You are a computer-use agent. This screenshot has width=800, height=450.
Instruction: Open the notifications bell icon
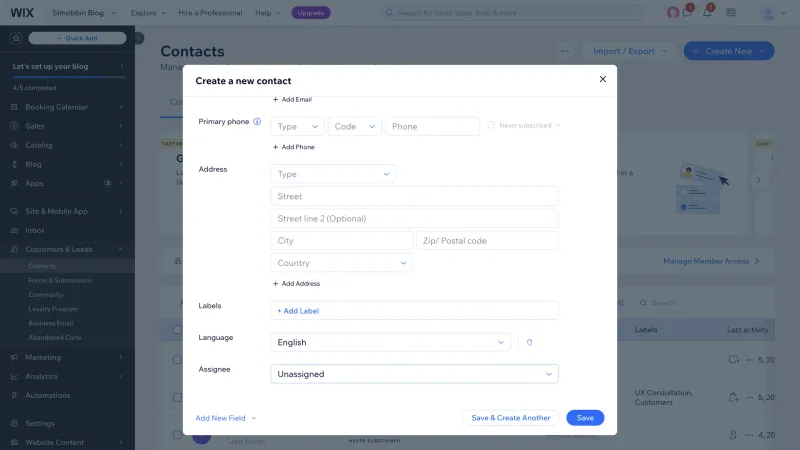(707, 12)
